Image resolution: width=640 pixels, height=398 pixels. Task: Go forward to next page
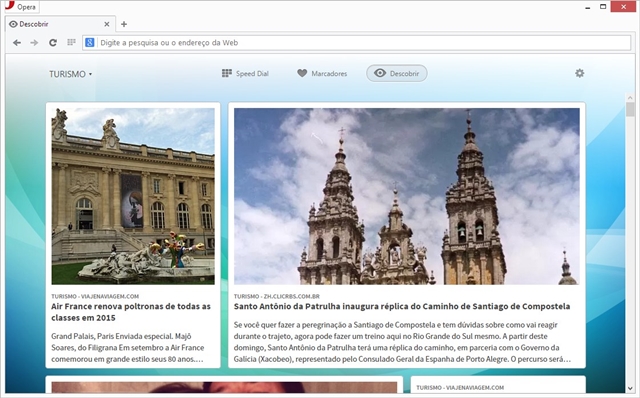pos(34,42)
